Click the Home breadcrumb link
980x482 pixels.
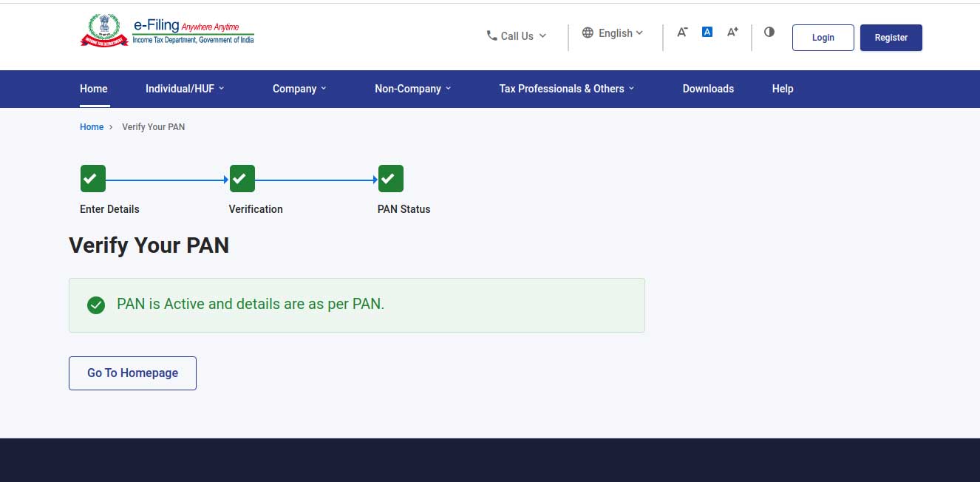[91, 126]
